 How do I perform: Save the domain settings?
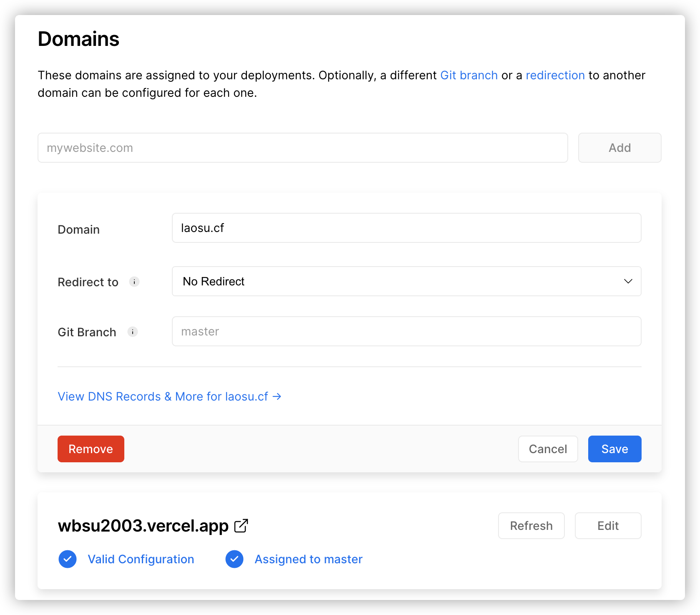[614, 449]
